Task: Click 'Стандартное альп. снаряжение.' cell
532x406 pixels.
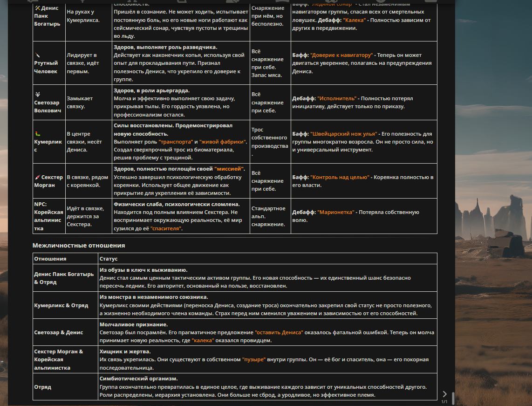Action: [x=270, y=216]
